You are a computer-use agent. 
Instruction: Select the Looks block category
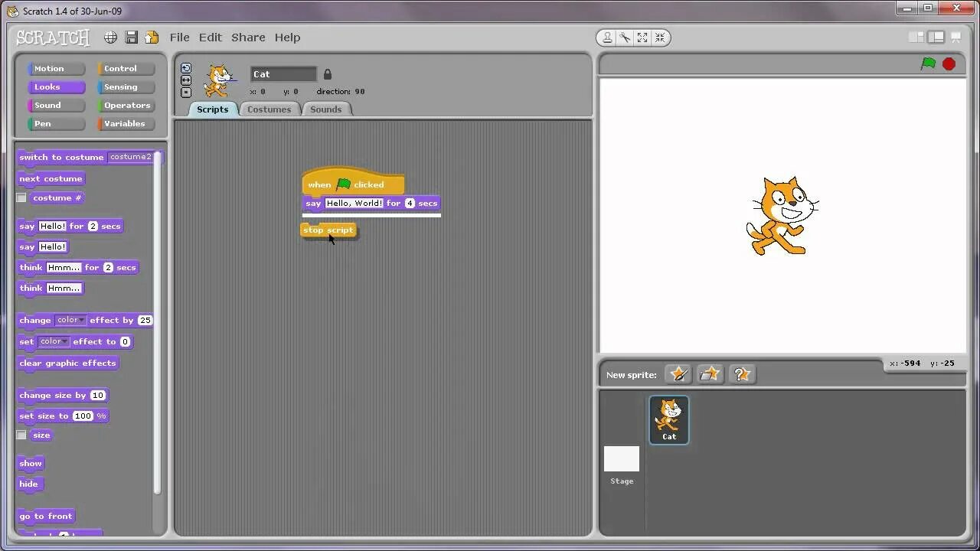(56, 87)
